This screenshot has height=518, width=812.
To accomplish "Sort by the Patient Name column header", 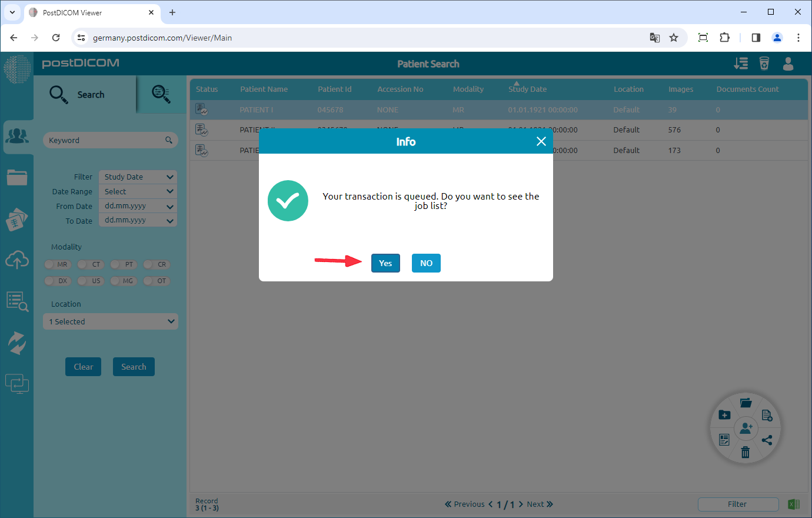I will [264, 89].
